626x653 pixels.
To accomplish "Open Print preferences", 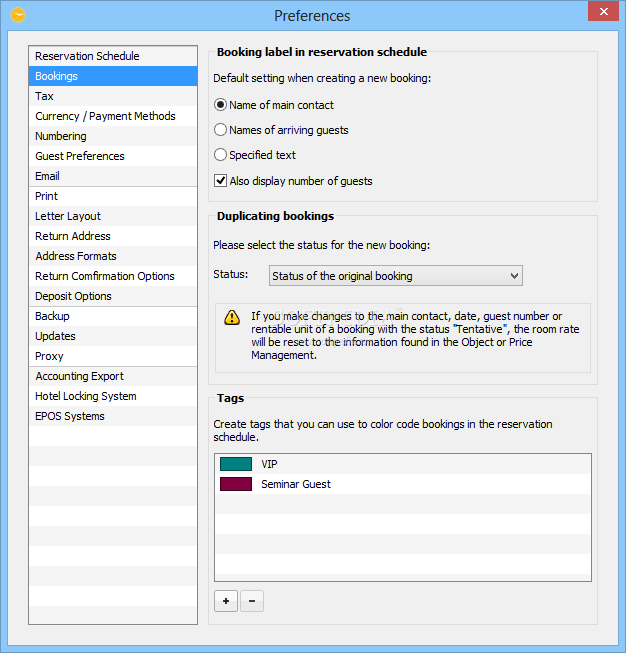I will point(113,196).
